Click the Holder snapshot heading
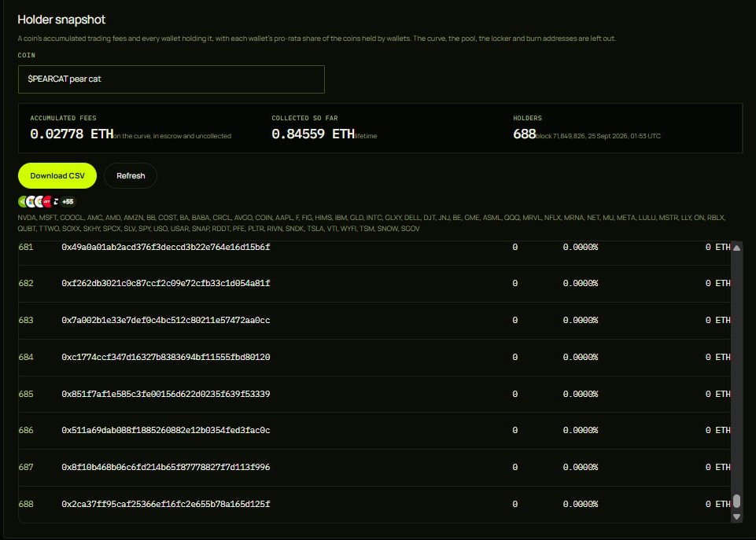The width and height of the screenshot is (756, 540). pos(61,20)
